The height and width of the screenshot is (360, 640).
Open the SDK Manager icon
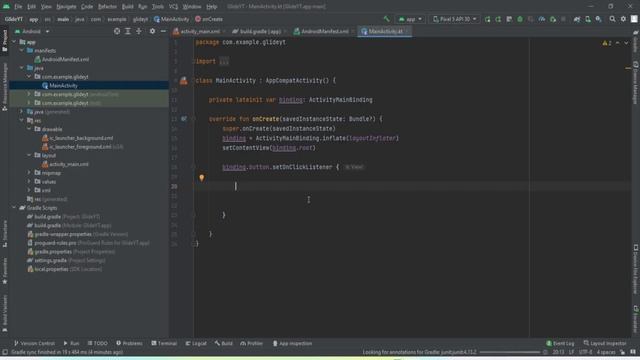click(598, 19)
